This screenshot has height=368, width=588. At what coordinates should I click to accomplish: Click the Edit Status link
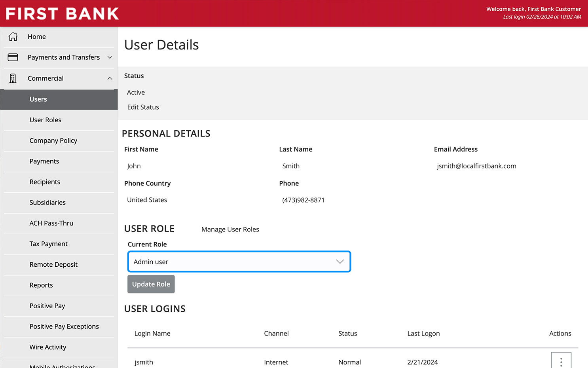pyautogui.click(x=143, y=107)
